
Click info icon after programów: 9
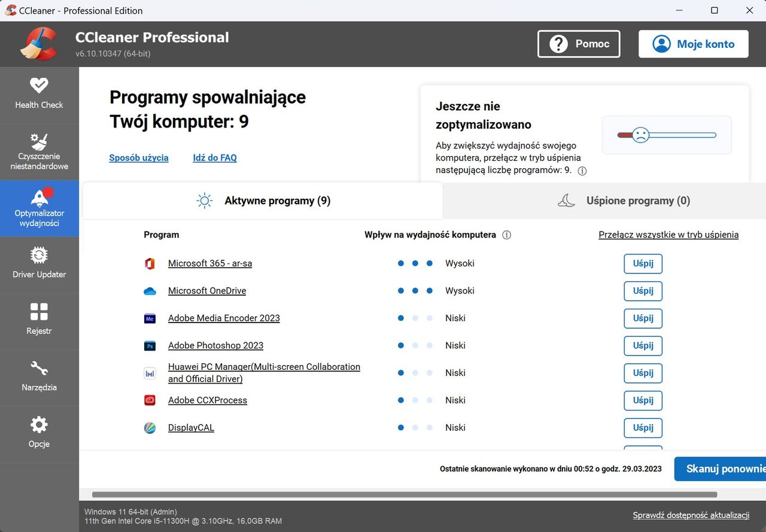click(x=582, y=171)
